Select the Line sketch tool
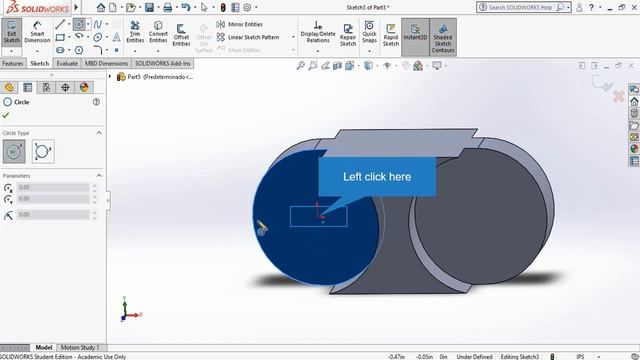Viewport: 640px width, 360px height. pyautogui.click(x=60, y=24)
